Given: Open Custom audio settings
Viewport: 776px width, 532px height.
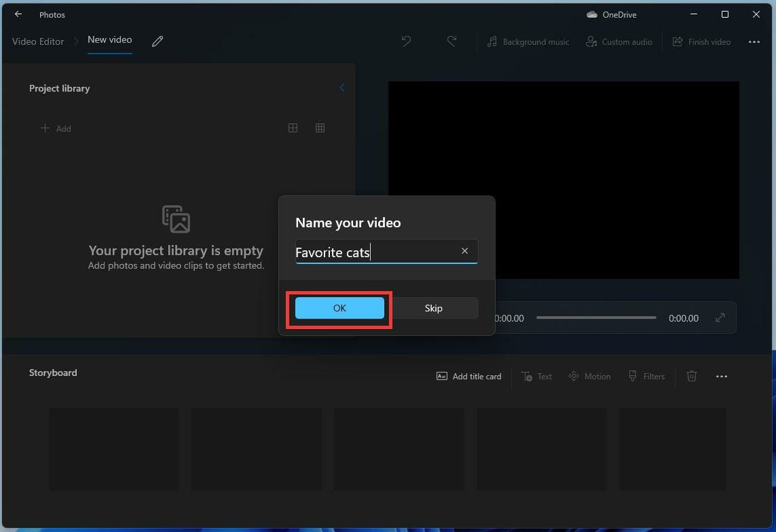Looking at the screenshot, I should click(618, 41).
